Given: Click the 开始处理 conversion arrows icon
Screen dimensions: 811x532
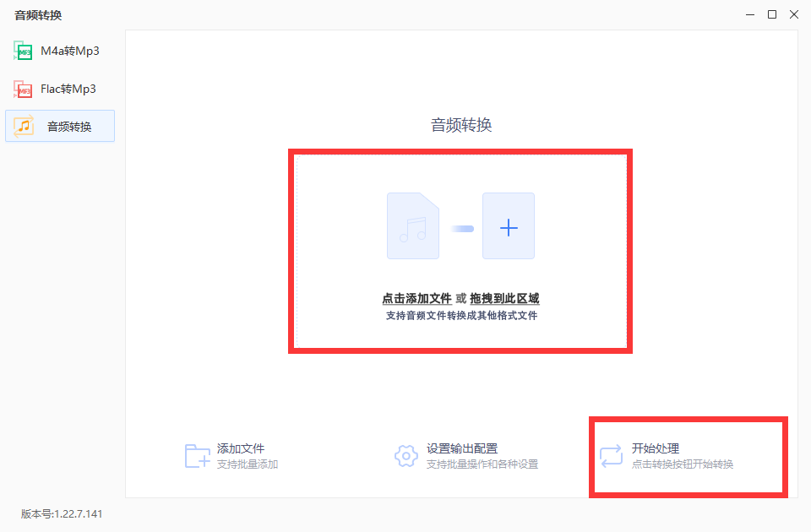Looking at the screenshot, I should pyautogui.click(x=610, y=453).
